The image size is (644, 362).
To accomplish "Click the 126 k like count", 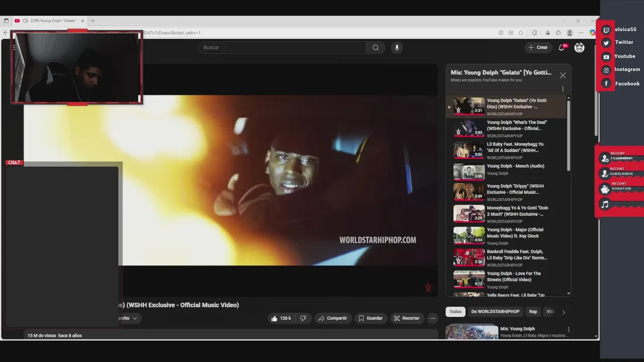I will pyautogui.click(x=286, y=318).
